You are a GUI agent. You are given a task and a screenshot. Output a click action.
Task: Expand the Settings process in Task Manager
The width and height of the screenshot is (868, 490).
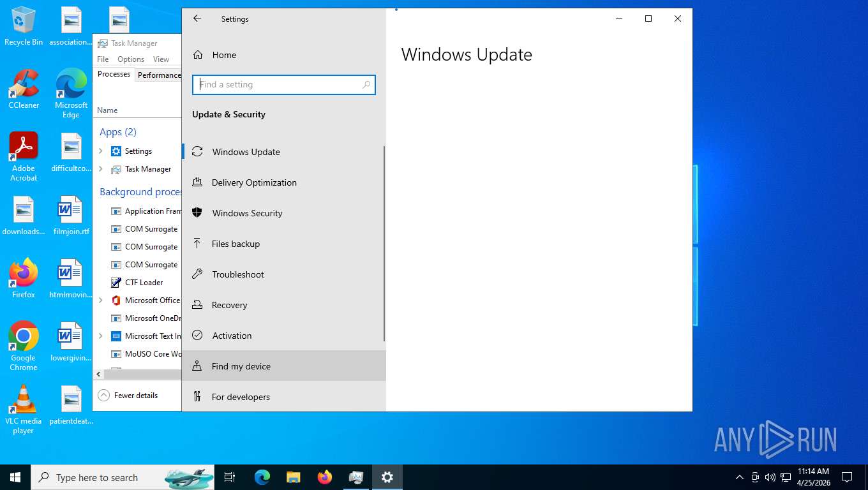[101, 151]
